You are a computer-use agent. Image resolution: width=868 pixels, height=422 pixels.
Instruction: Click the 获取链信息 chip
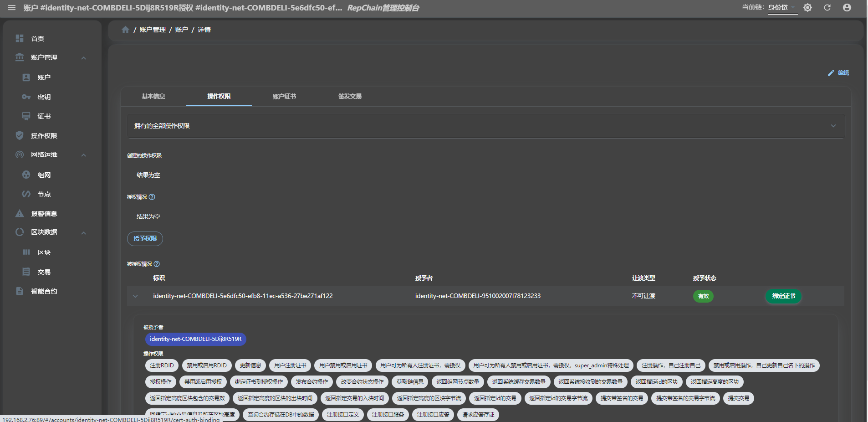410,382
